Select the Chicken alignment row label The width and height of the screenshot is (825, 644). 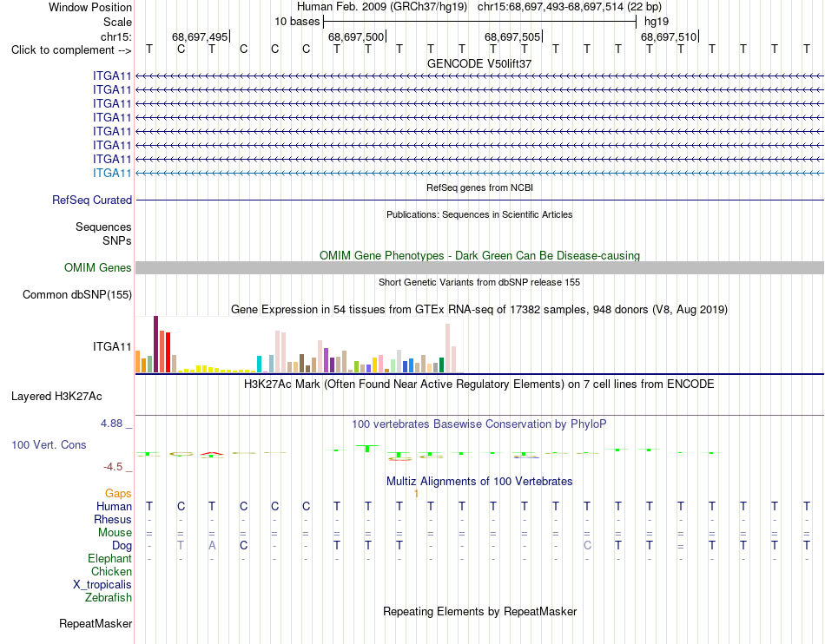[x=111, y=571]
